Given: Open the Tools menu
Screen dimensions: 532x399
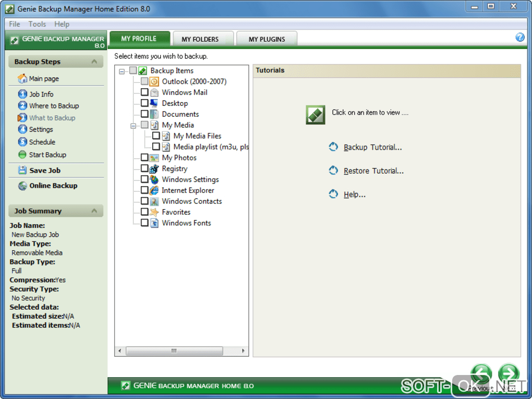Looking at the screenshot, I should pos(37,24).
